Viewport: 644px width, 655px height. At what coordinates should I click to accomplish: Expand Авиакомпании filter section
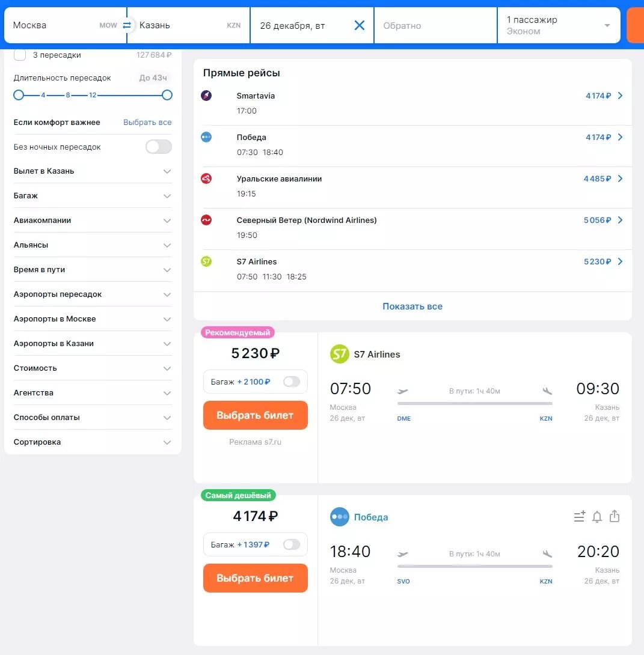93,220
